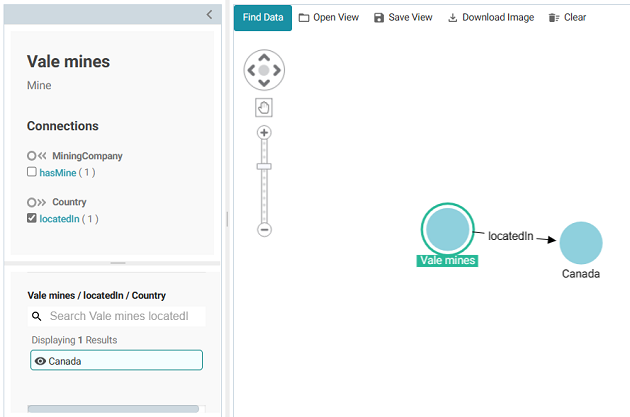The image size is (630, 417).
Task: Click the Vale mines panel title
Action: [x=68, y=61]
